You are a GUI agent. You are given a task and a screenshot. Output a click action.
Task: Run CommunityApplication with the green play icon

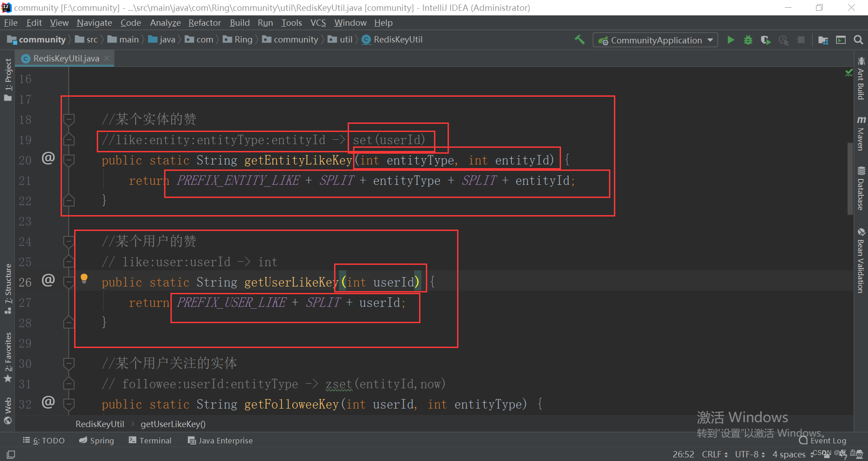731,40
